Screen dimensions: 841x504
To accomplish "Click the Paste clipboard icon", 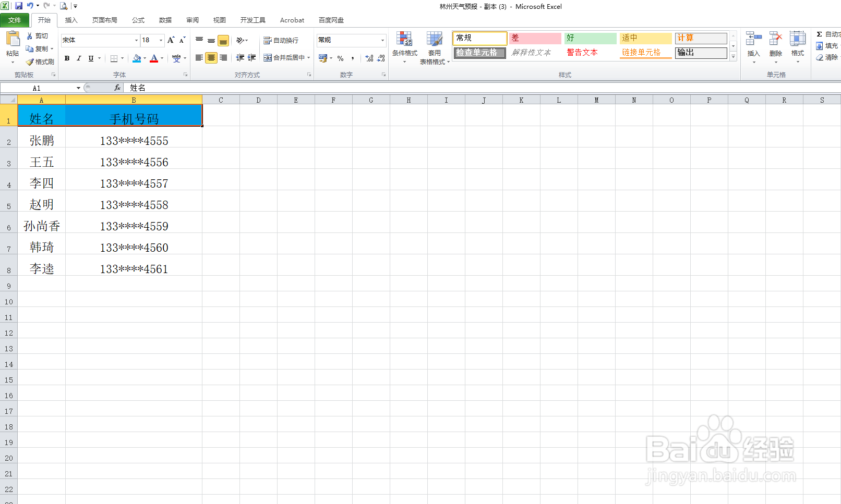I will [13, 39].
